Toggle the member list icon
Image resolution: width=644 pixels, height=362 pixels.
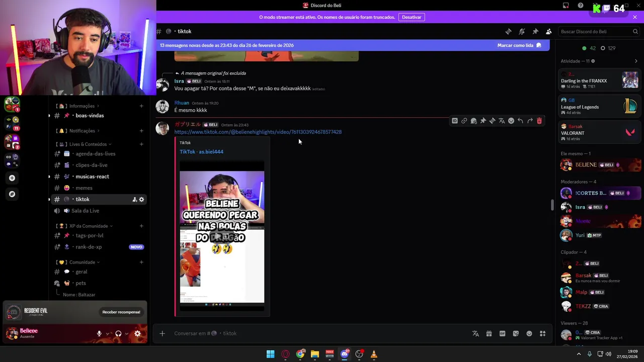click(549, 31)
